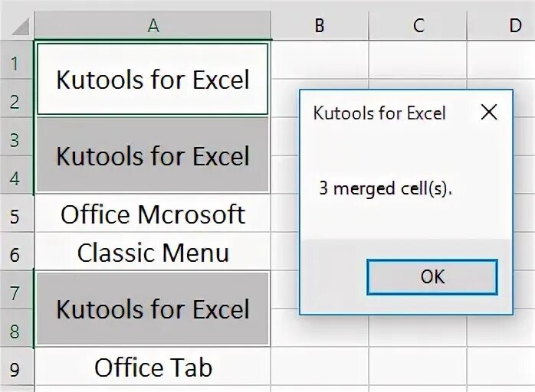Viewport: 535px width, 392px height.
Task: Select column C header
Action: 418,25
